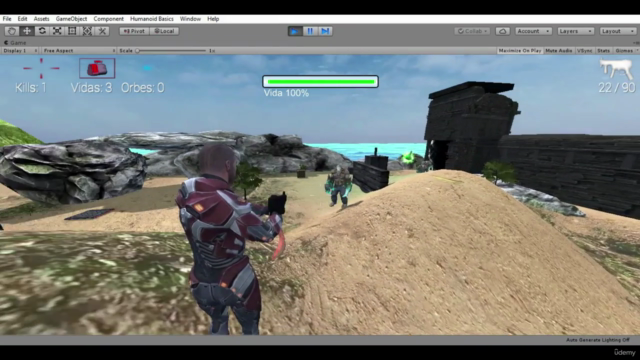Open the GameObject menu
This screenshot has width=640, height=360.
(71, 19)
